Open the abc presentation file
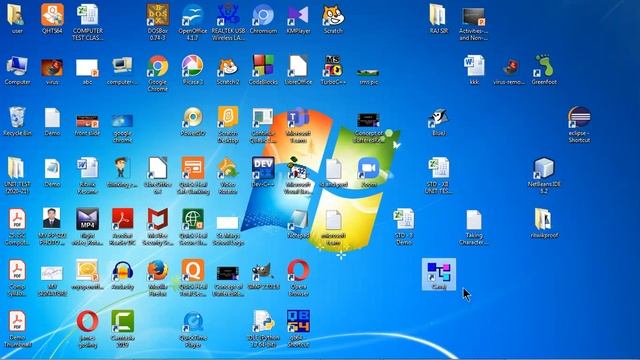640x360 pixels. point(87,68)
